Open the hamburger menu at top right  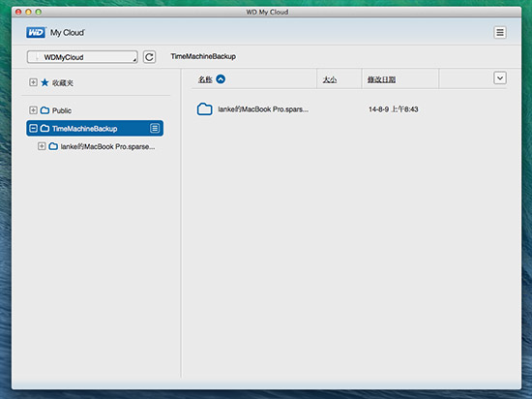pos(500,33)
